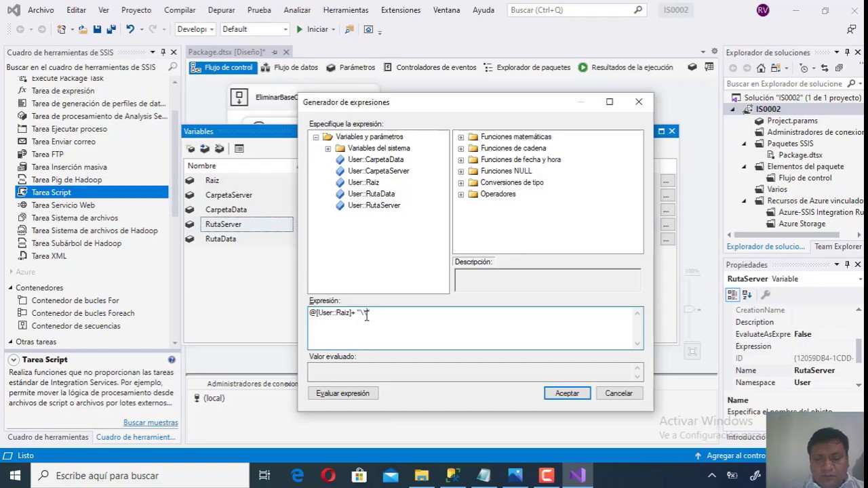Open Package.dtsx in Solution Explorer
Viewport: 868px width, 488px height.
point(800,155)
